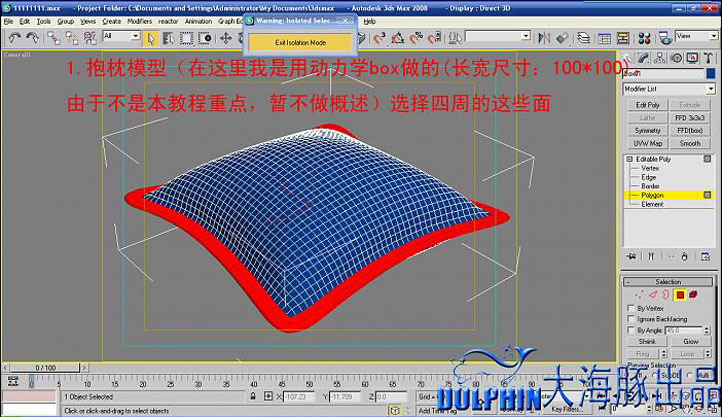This screenshot has width=722, height=417.
Task: Toggle the Angle Snap icon
Action: (397, 38)
